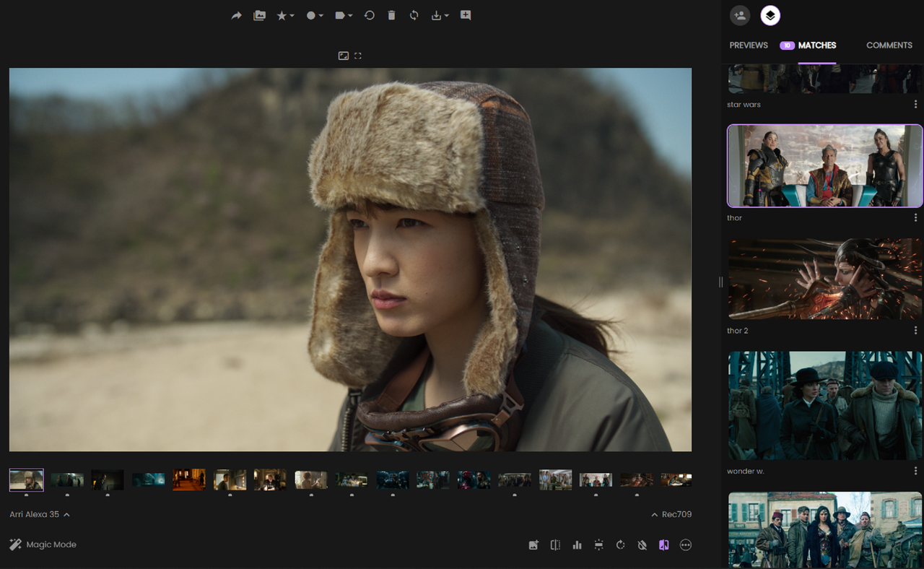
Task: Expand the Rec709 color space selector
Action: (x=671, y=515)
